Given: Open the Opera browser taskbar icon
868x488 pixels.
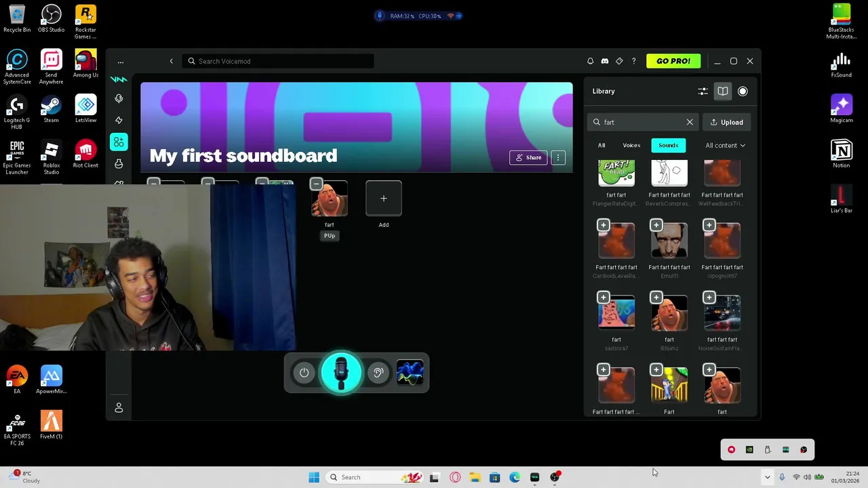Looking at the screenshot, I should [455, 477].
